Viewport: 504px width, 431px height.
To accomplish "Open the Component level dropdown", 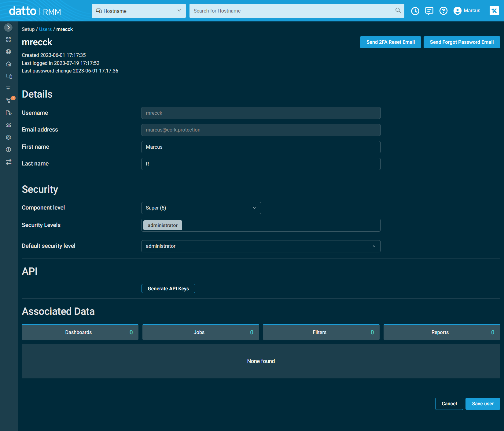I will 201,208.
